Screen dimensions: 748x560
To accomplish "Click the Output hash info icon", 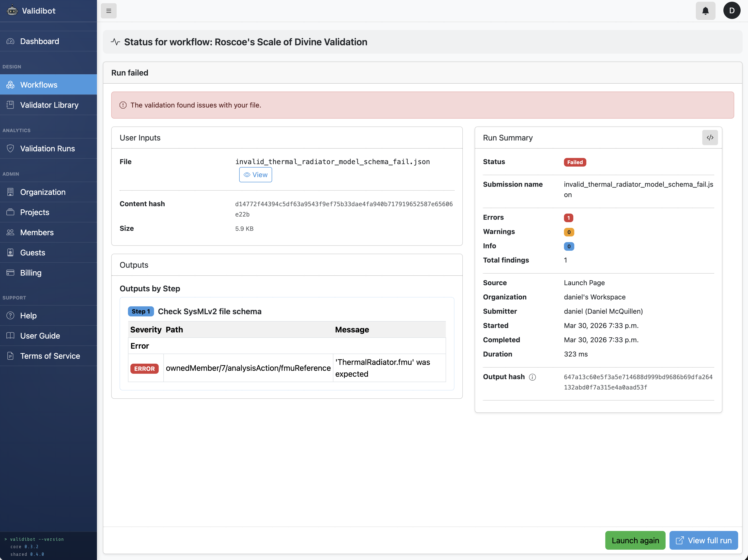I will click(532, 377).
